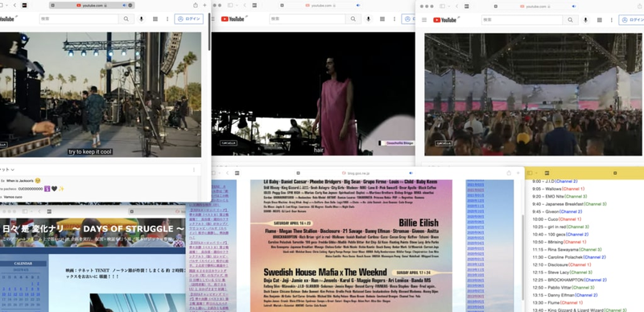This screenshot has width=644, height=312.
Task: Add new tab in left Safari window
Action: [x=205, y=6]
